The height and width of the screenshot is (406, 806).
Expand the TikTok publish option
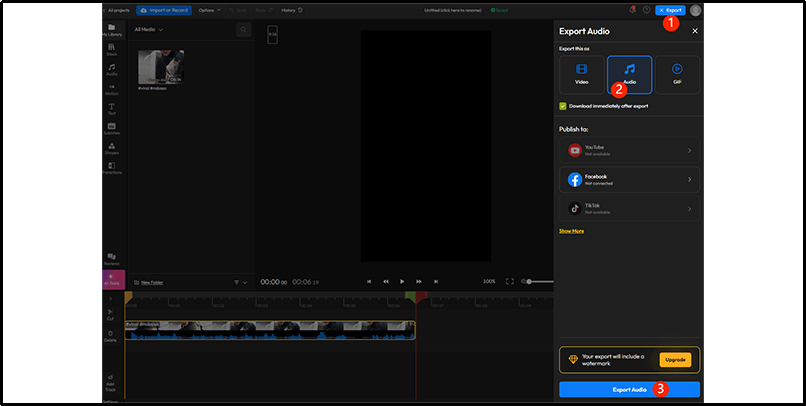pos(629,209)
